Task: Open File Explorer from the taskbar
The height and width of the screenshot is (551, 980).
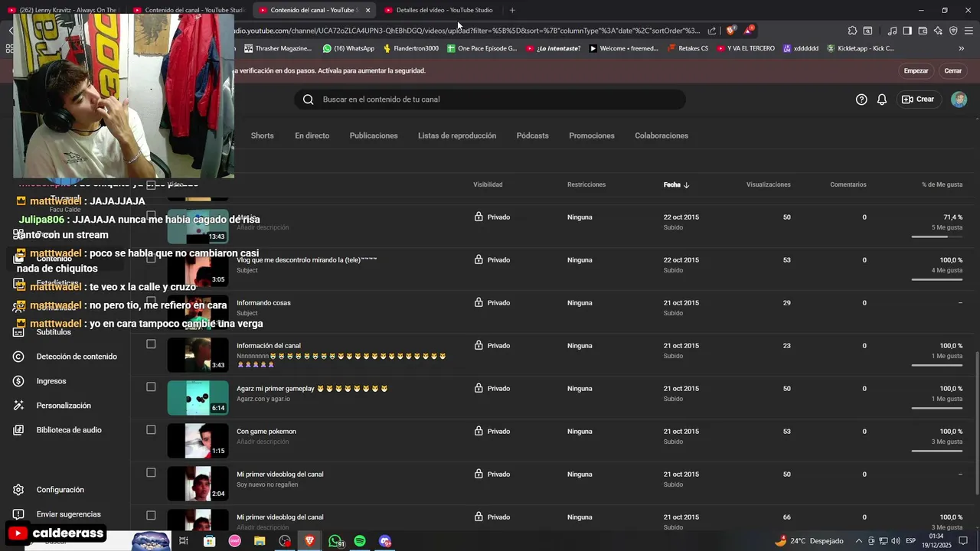Action: 260,541
